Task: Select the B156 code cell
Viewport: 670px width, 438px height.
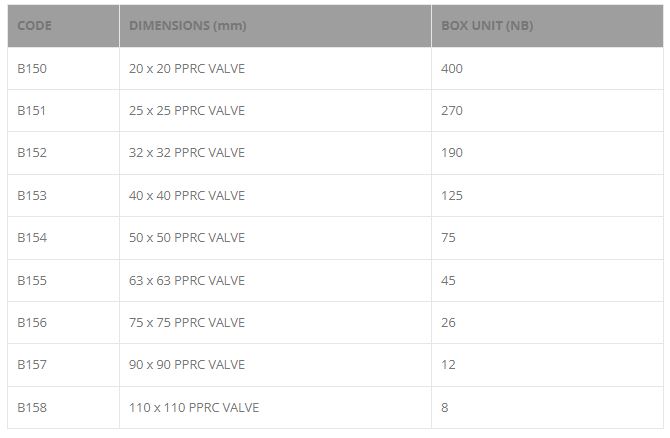Action: pyautogui.click(x=32, y=322)
